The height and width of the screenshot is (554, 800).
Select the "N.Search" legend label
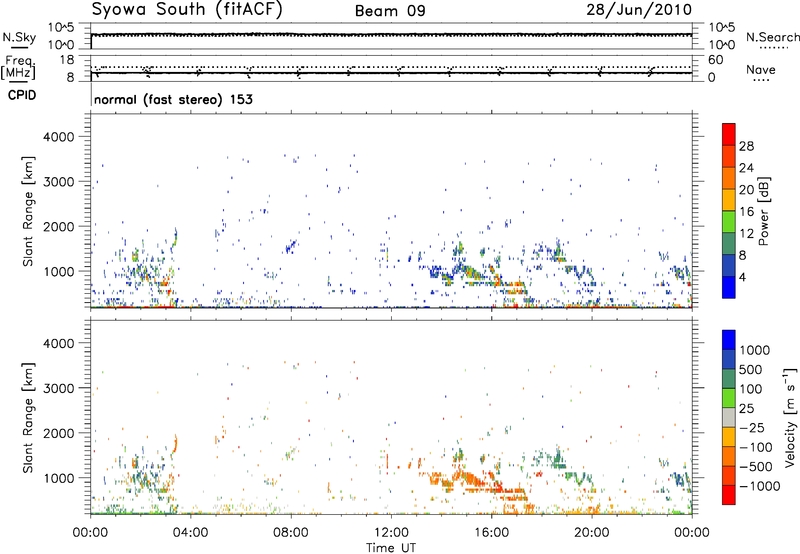[x=773, y=37]
